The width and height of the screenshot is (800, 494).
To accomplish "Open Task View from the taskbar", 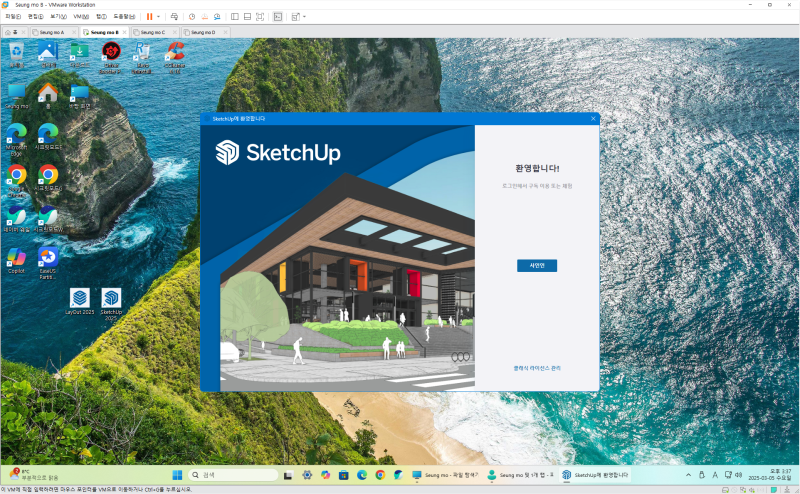I will pyautogui.click(x=288, y=475).
